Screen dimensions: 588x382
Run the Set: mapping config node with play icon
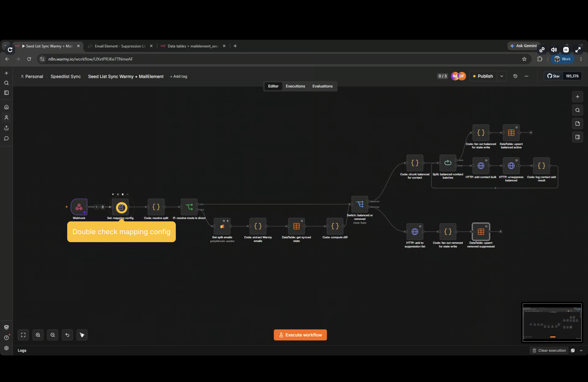(113, 194)
